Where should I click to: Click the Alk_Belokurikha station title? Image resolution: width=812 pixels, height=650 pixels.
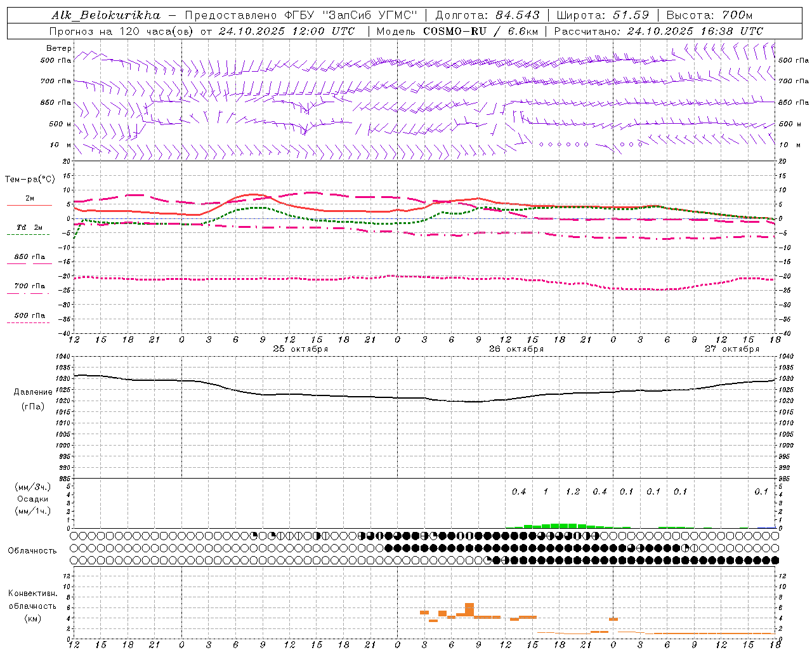(x=107, y=15)
